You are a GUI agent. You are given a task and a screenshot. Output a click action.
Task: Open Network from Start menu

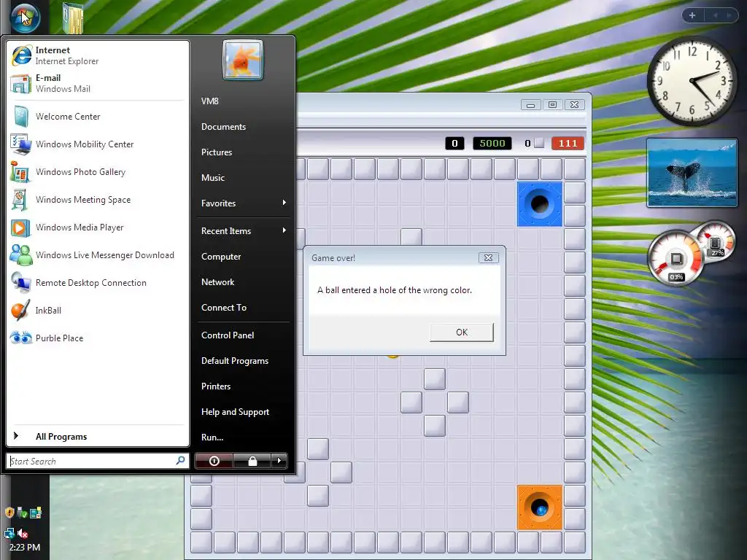coord(217,282)
